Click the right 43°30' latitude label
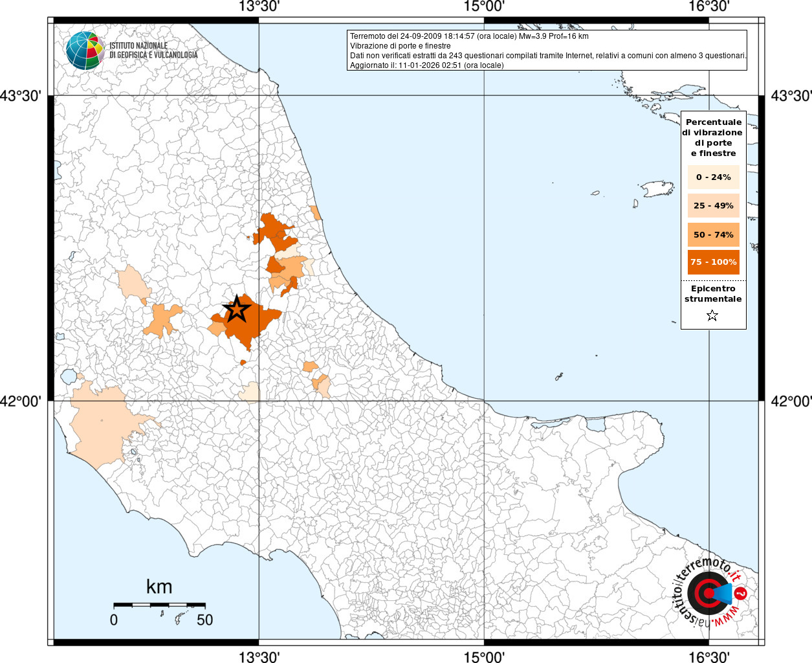Image resolution: width=812 pixels, height=663 pixels. click(x=791, y=96)
